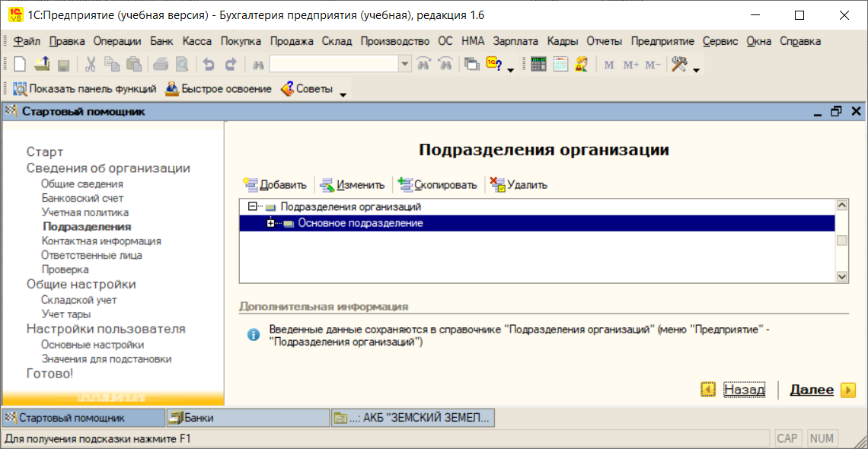Click the Print printer icon
This screenshot has width=868, height=449.
tap(161, 64)
